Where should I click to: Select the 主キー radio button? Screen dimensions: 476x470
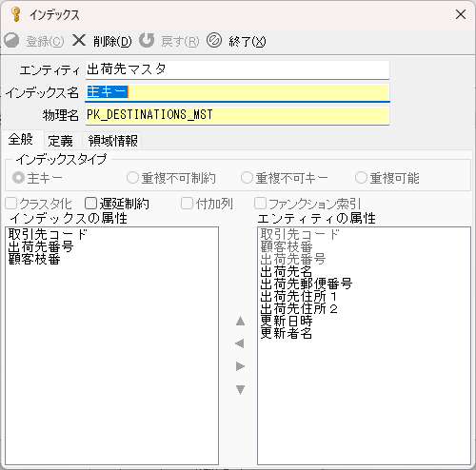37,178
